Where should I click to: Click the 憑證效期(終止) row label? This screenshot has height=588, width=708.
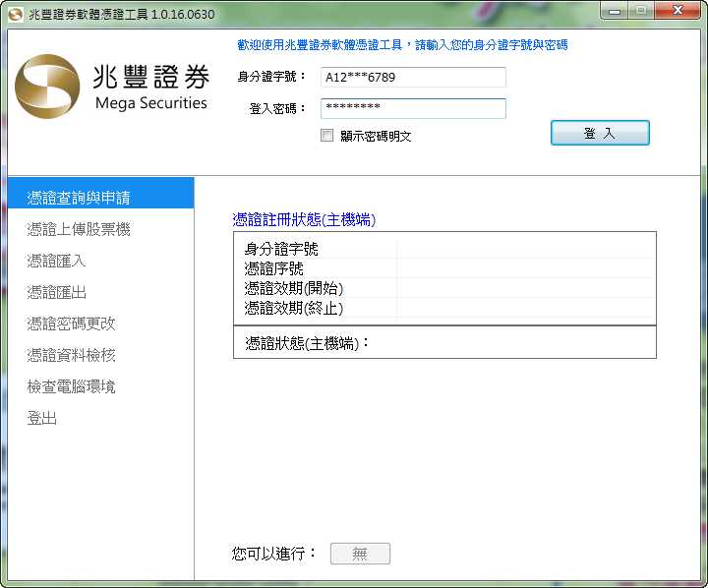[293, 308]
